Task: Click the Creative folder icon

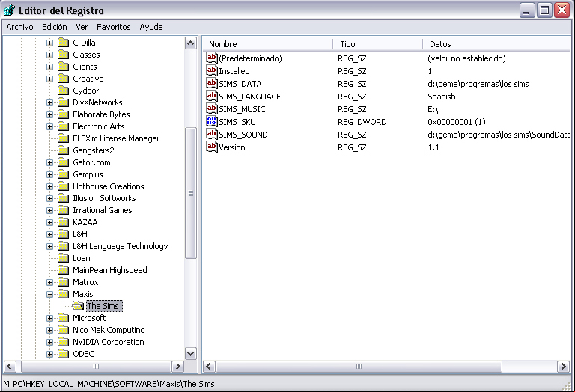Action: (x=64, y=79)
